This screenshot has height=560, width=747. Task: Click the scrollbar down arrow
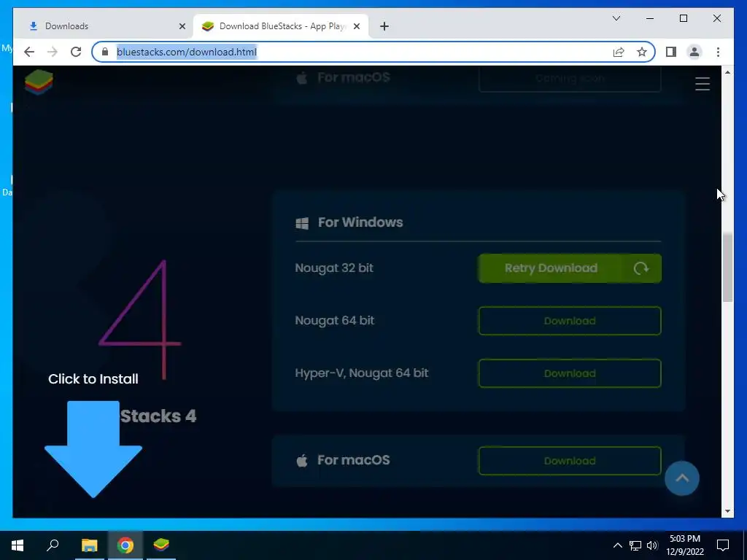tap(727, 511)
